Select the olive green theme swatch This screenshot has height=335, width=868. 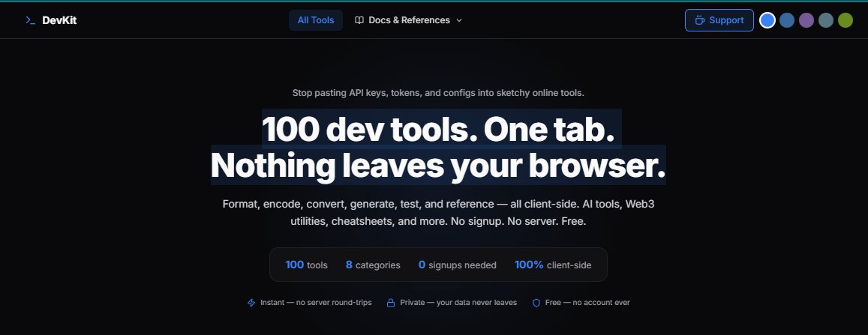845,20
